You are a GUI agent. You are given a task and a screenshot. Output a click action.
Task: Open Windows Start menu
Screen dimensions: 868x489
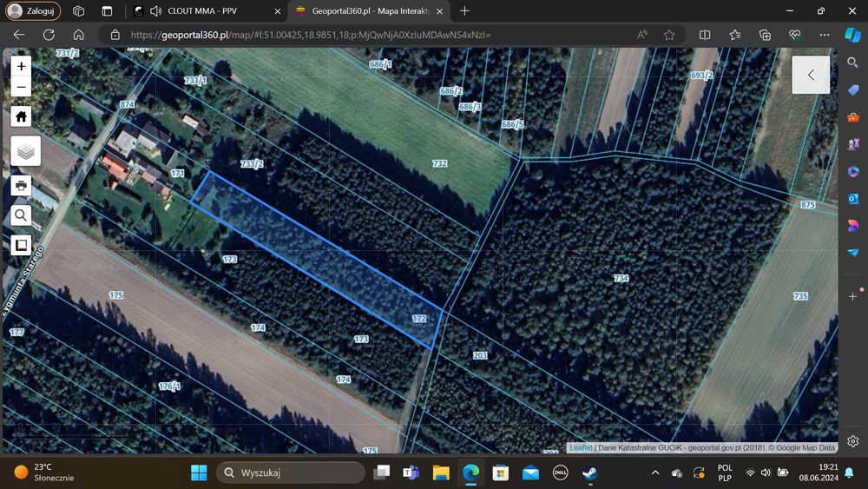199,472
